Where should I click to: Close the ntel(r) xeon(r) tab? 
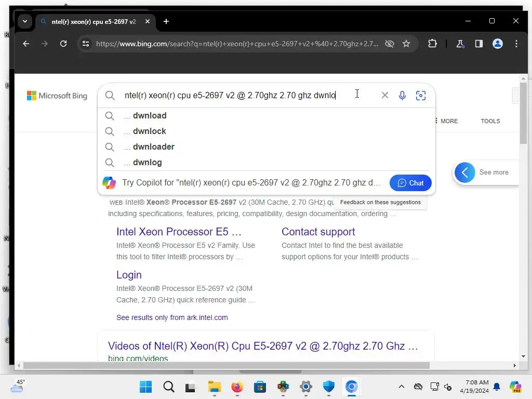click(x=147, y=21)
